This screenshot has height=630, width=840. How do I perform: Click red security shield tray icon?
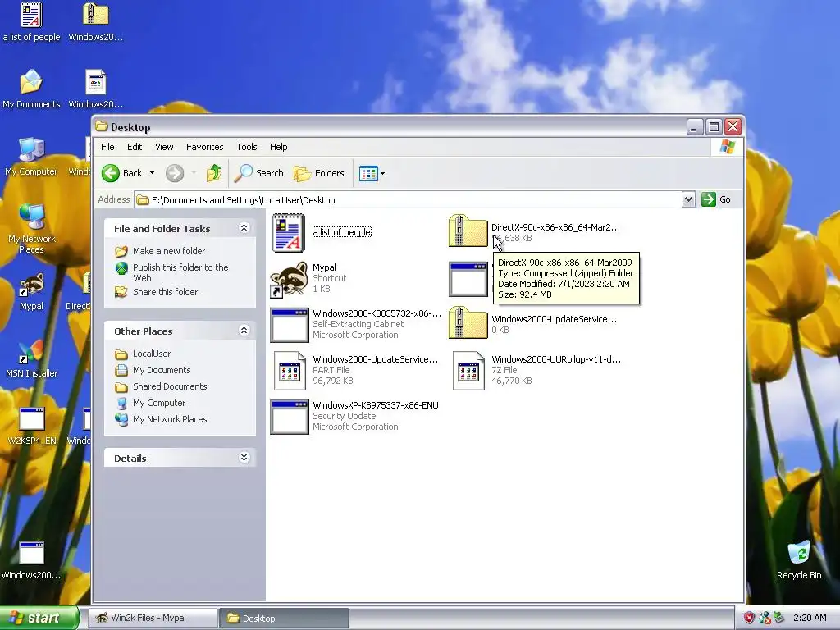tap(749, 618)
